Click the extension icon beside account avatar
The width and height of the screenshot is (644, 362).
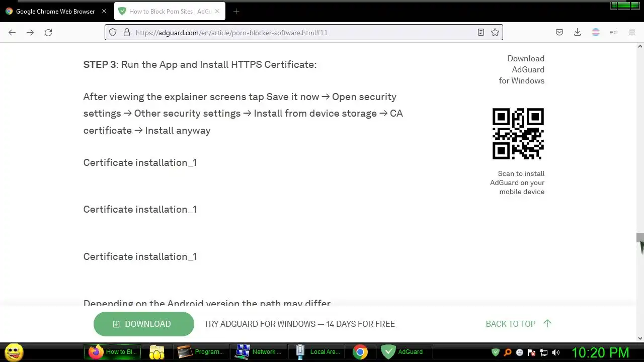click(614, 32)
